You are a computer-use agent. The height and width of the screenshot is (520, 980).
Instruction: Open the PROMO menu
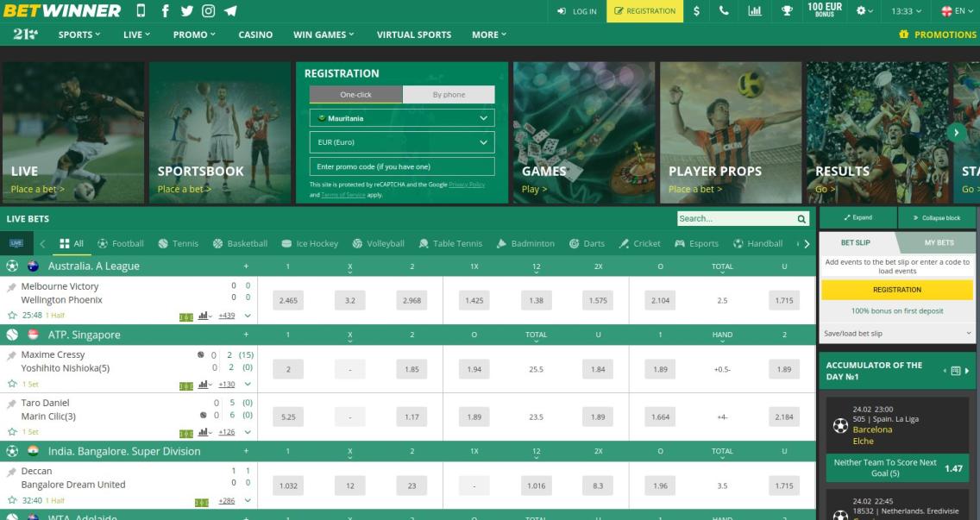coord(194,34)
